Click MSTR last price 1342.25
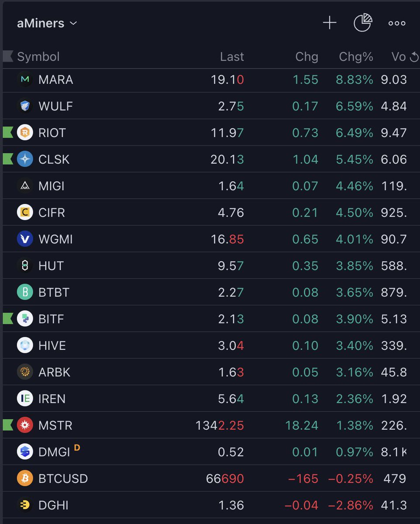The image size is (420, 524). coord(220,425)
